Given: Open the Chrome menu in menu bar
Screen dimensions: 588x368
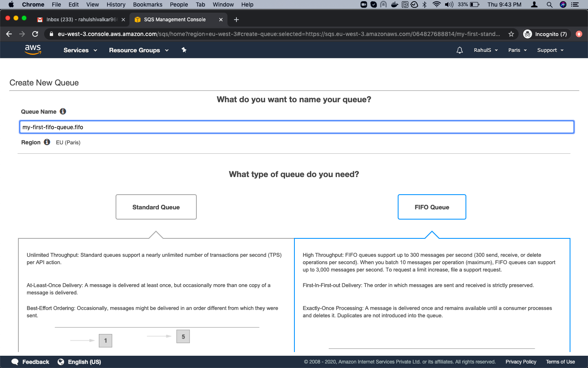Looking at the screenshot, I should tap(33, 4).
